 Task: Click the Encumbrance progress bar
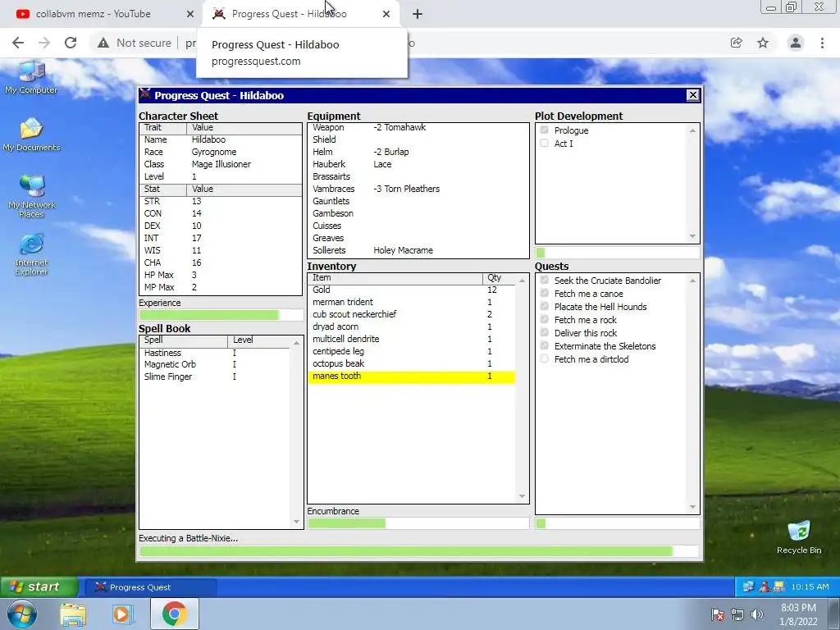click(x=418, y=523)
